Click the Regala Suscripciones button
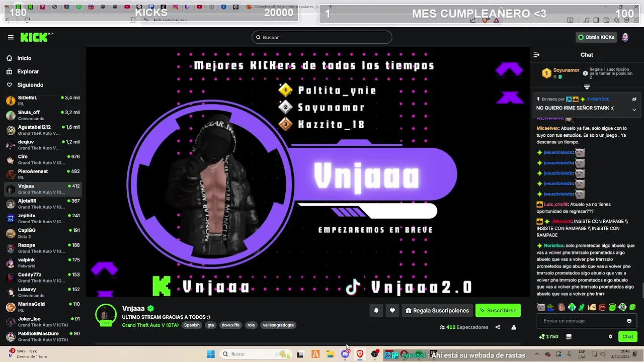 click(x=437, y=311)
